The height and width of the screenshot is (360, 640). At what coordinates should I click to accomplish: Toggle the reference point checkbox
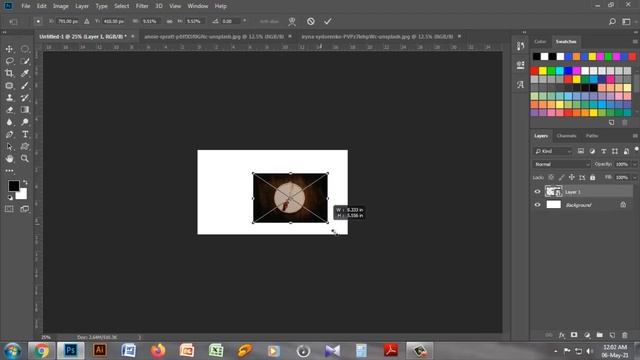[38, 21]
